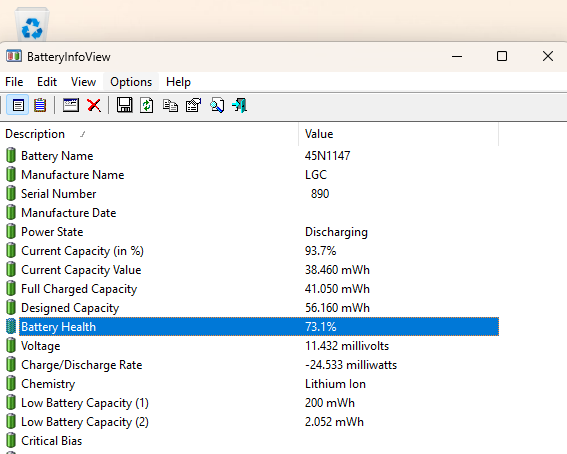The width and height of the screenshot is (567, 454).
Task: Click the value 'Discharging'
Action: (x=336, y=232)
